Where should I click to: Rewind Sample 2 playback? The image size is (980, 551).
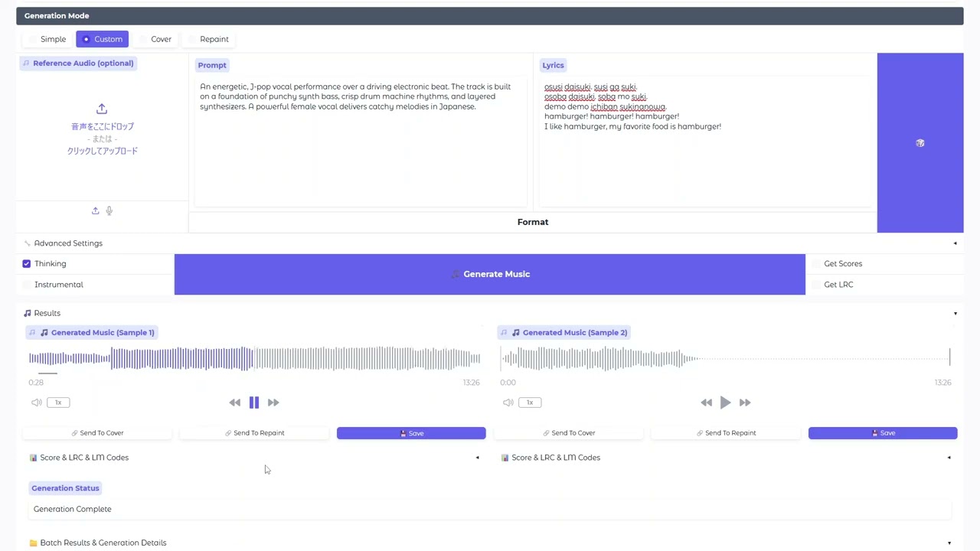(707, 403)
